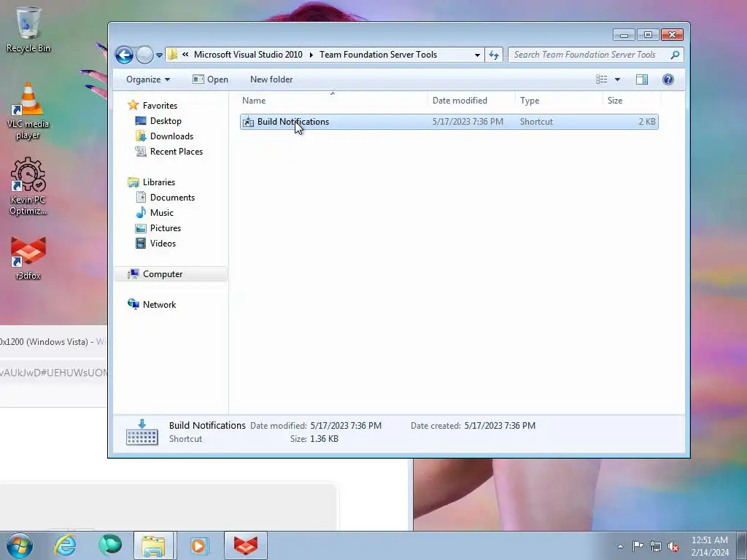Open the Music library
This screenshot has width=747, height=560.
click(x=161, y=213)
